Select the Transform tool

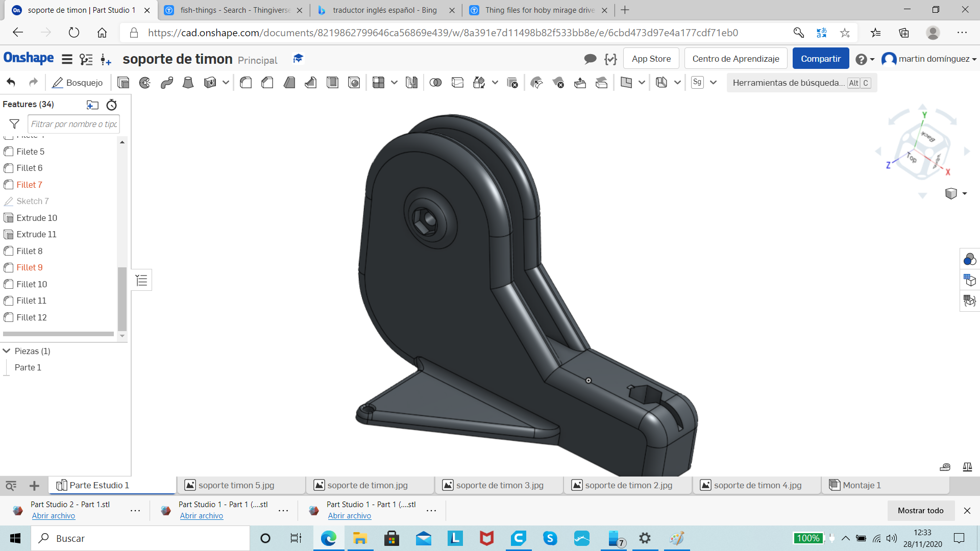[479, 83]
